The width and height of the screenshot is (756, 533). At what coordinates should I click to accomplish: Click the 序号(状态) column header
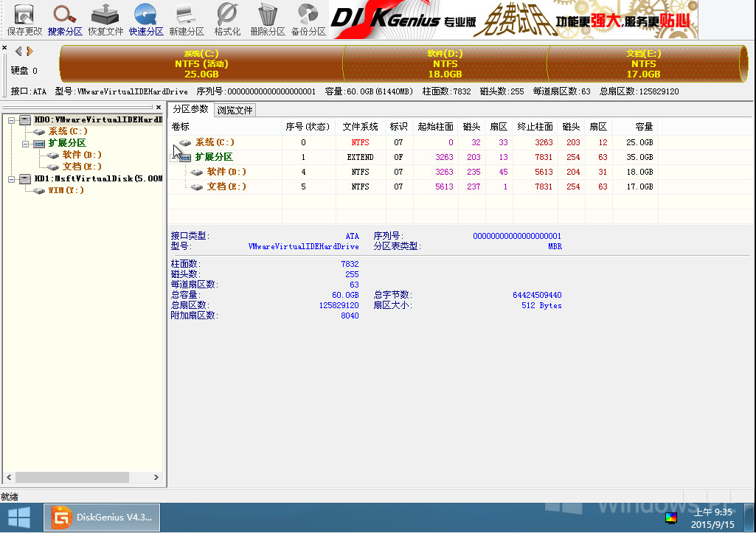pos(308,127)
